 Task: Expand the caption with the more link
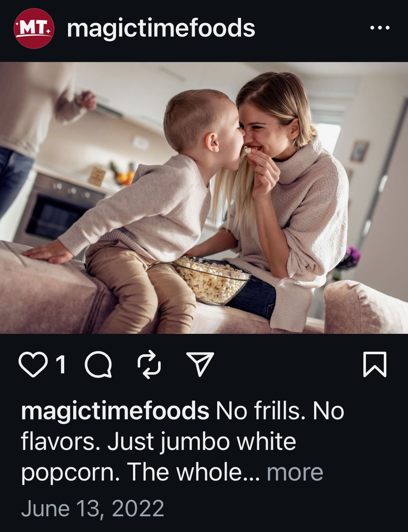click(x=295, y=472)
